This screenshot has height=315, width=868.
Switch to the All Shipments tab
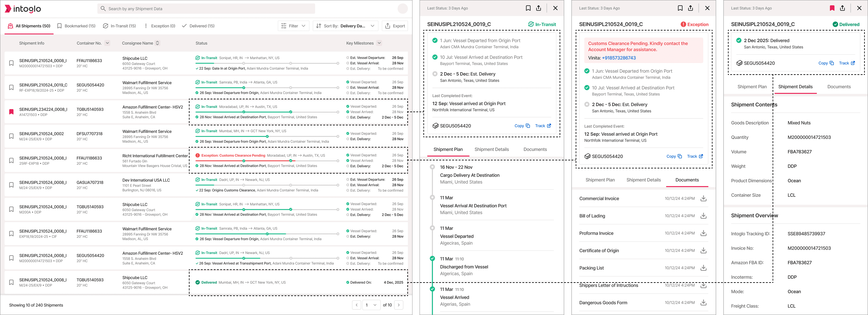tap(29, 26)
